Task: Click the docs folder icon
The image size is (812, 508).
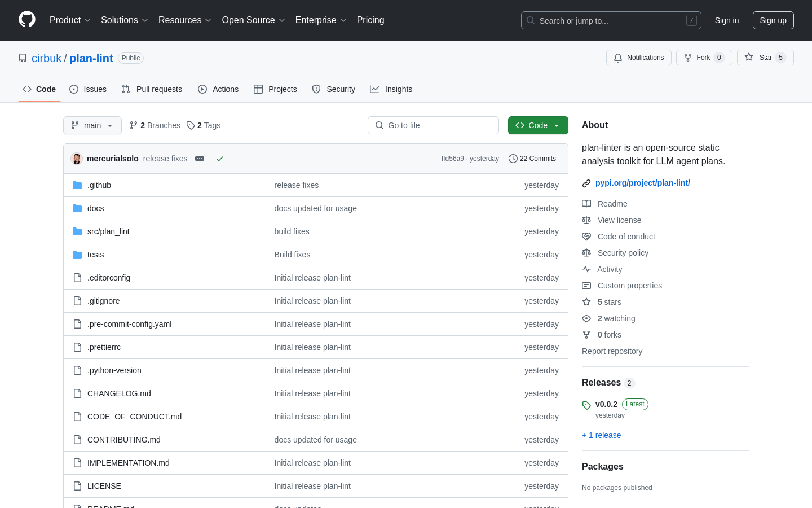Action: pyautogui.click(x=77, y=208)
